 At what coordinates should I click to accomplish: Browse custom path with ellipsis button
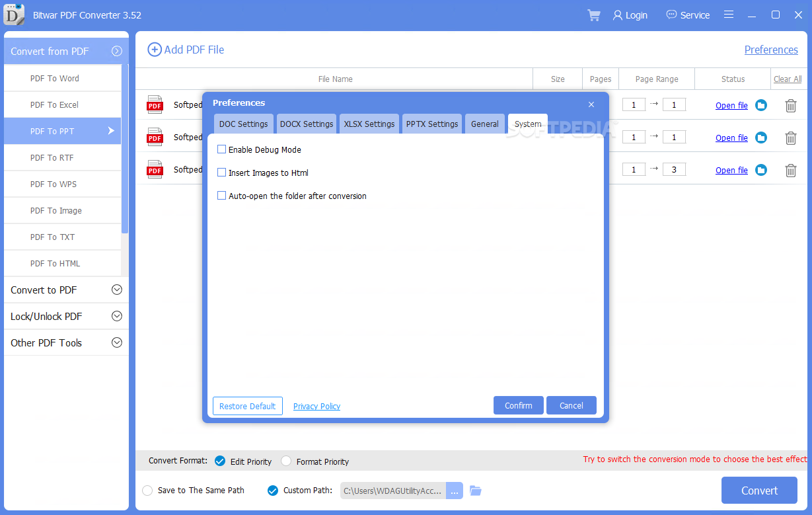pos(455,491)
